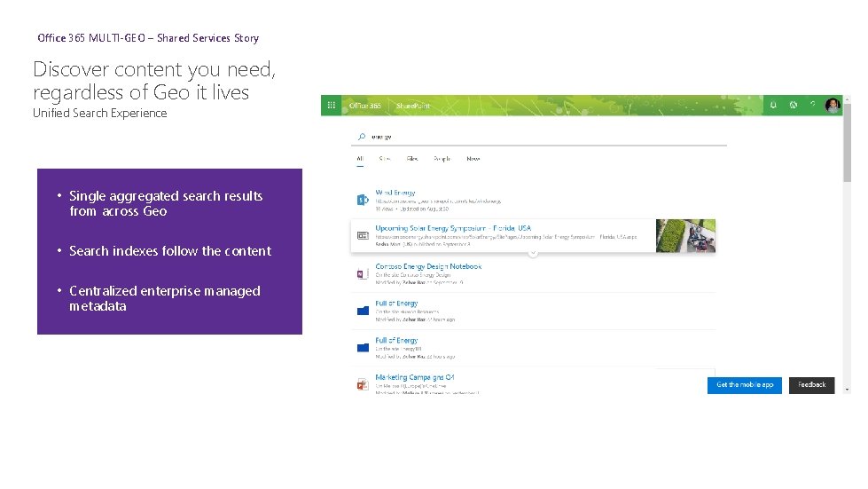Open the user profile picture menu
The width and height of the screenshot is (868, 489).
(833, 106)
